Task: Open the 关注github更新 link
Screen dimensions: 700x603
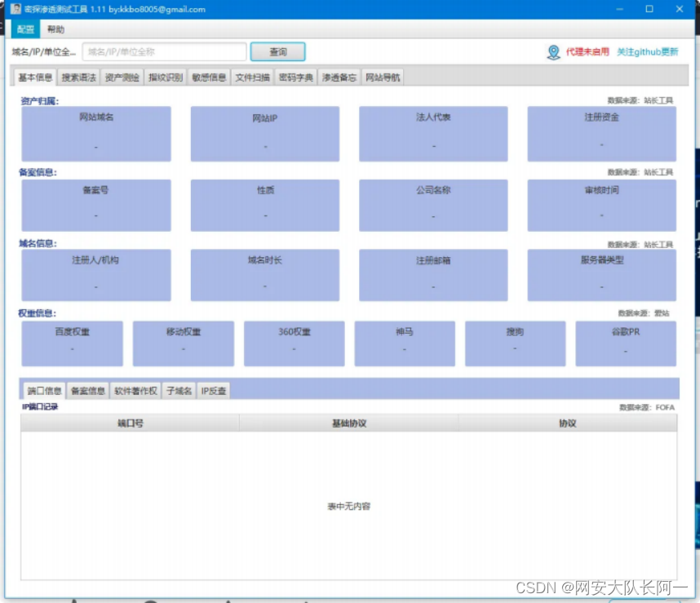Action: [x=647, y=51]
